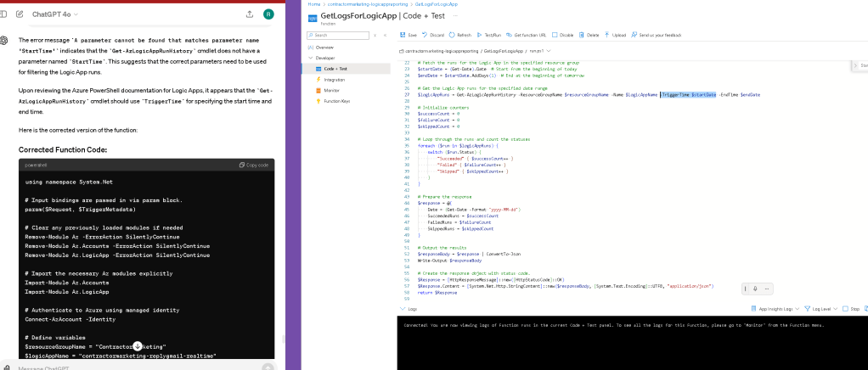Open the contractormarketing-logicappreporting breadcrumb link

click(368, 4)
